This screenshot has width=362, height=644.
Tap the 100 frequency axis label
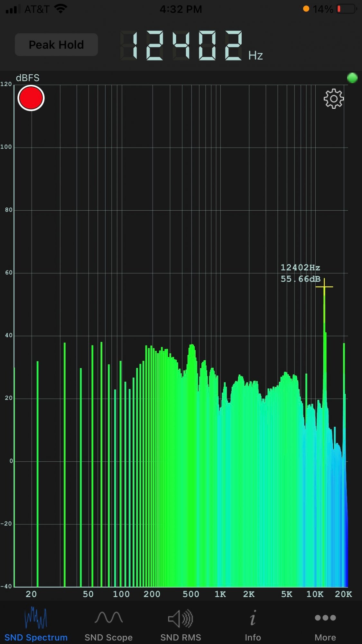coord(121,594)
